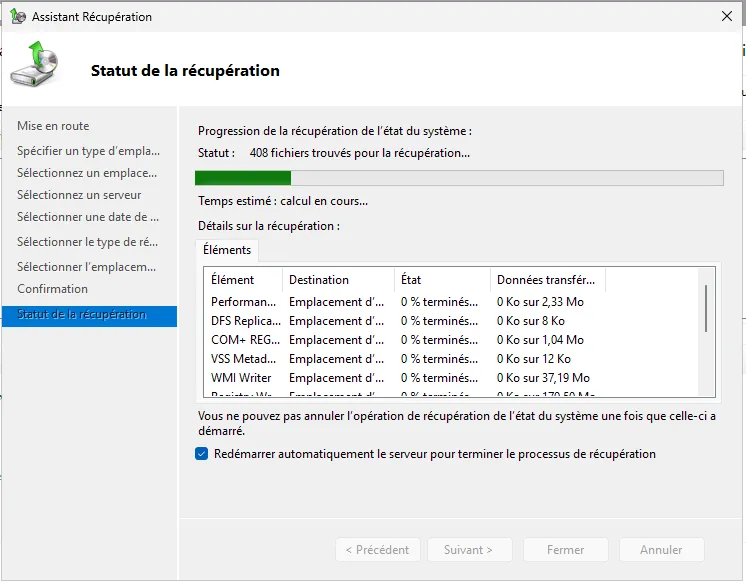This screenshot has width=746, height=583.
Task: Close the Assistant Récupération window
Action: point(726,17)
